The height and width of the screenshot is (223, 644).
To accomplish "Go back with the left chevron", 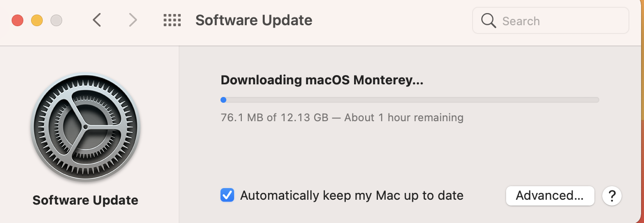I will pos(97,20).
